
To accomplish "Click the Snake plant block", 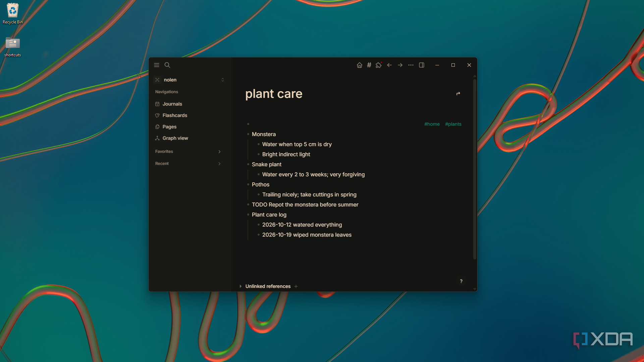I will (267, 164).
